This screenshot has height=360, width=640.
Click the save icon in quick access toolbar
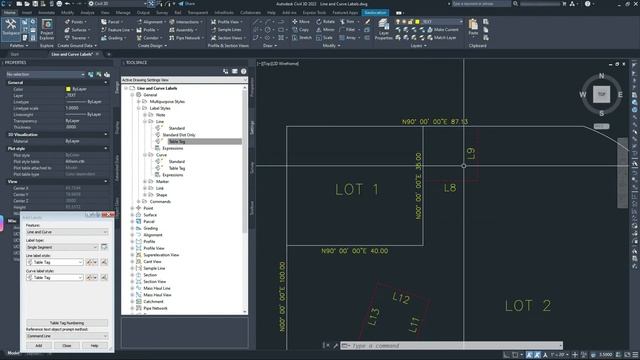pyautogui.click(x=35, y=4)
